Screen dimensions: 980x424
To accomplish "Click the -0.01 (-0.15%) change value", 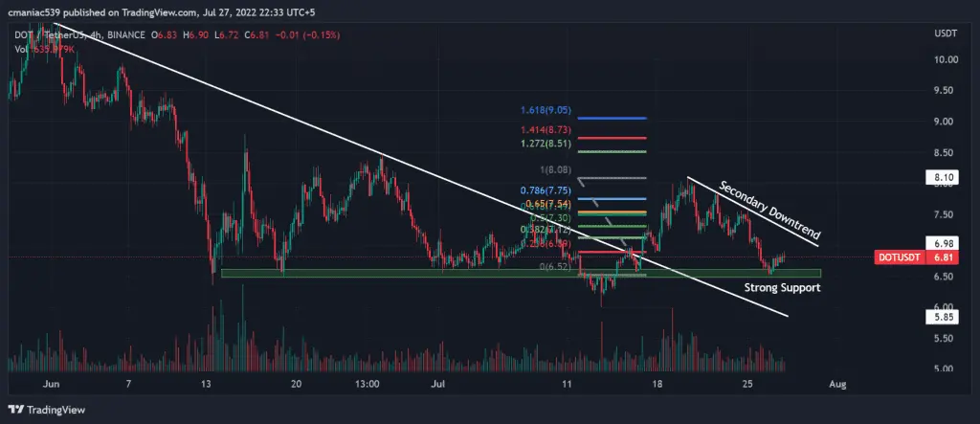I will pos(306,36).
